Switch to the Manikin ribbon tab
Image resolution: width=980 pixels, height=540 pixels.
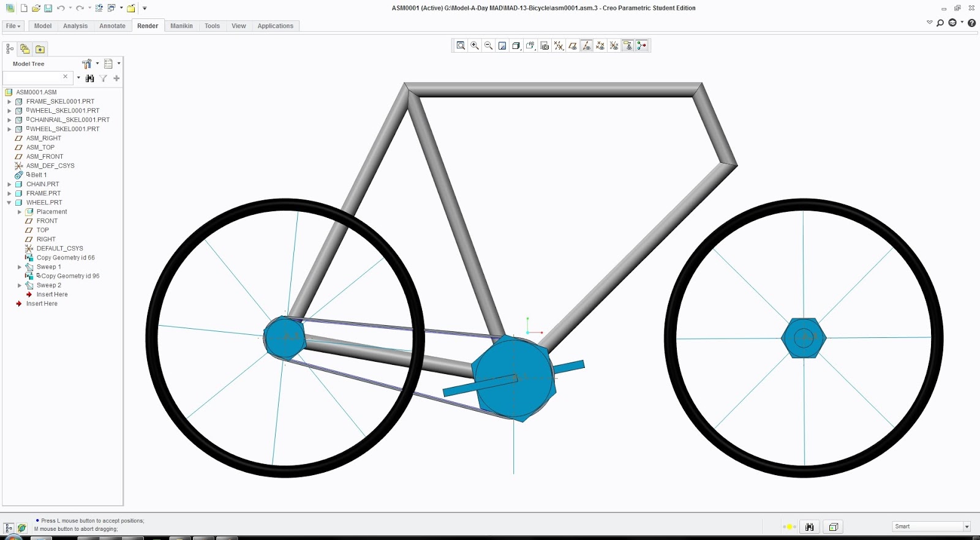[181, 26]
